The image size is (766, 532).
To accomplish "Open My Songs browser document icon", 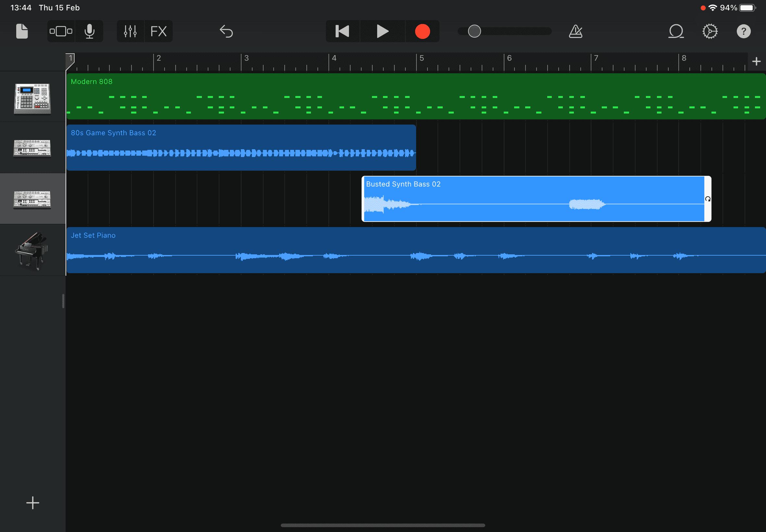I will 22,31.
